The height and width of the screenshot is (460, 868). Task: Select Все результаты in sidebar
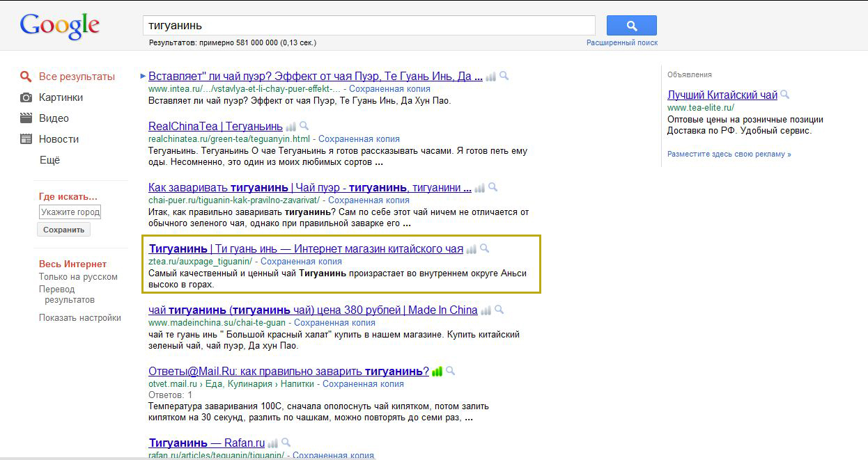pyautogui.click(x=77, y=77)
